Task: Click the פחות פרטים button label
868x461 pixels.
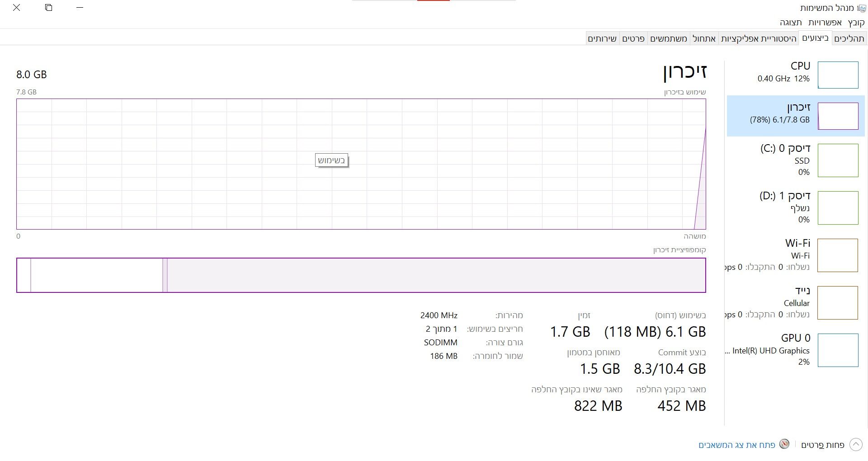Action: click(x=823, y=445)
